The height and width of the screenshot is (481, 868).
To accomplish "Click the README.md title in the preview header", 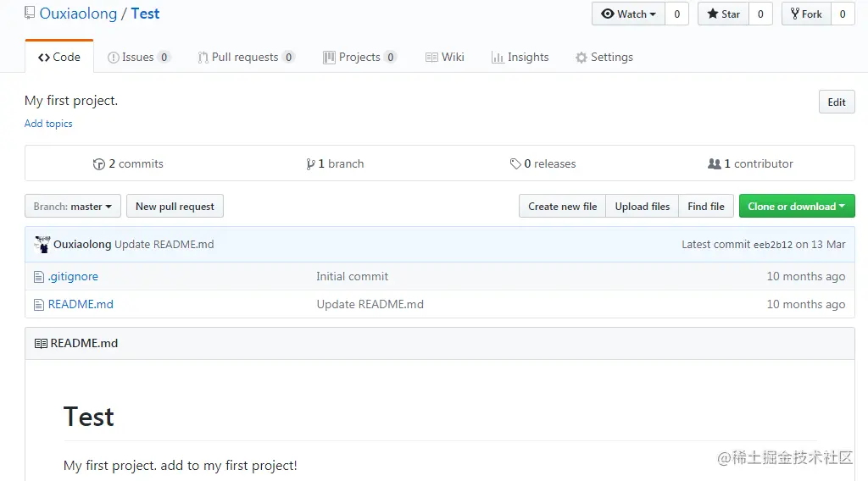I will 84,343.
